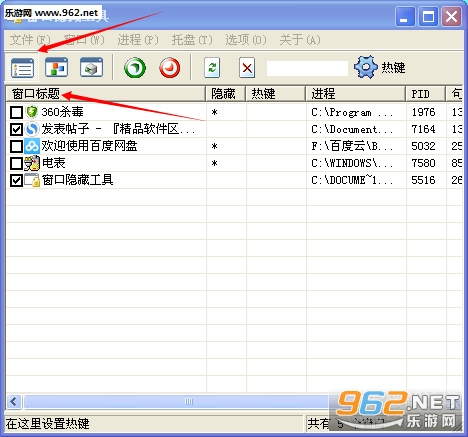Click the red round hide button
This screenshot has width=468, height=437.
point(170,68)
